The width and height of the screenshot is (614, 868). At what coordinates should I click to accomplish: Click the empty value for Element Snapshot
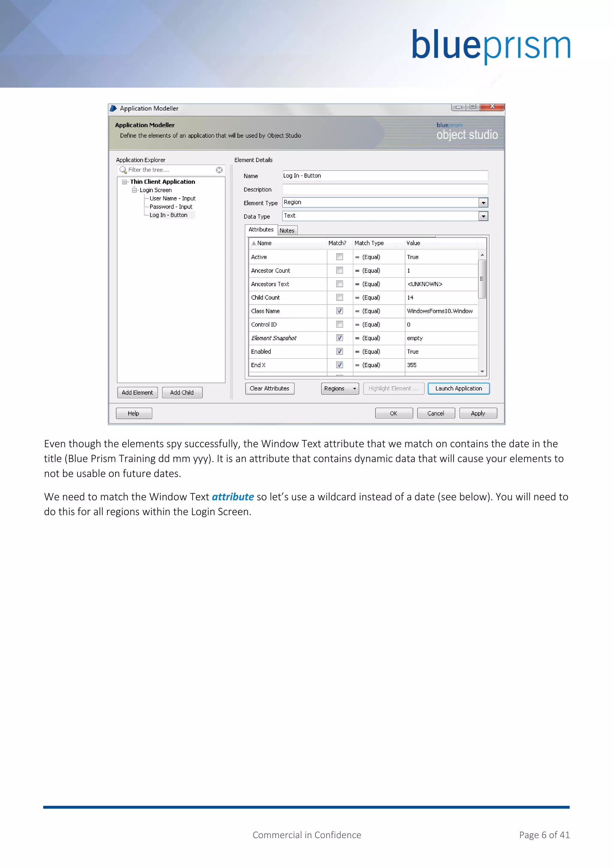(x=415, y=338)
